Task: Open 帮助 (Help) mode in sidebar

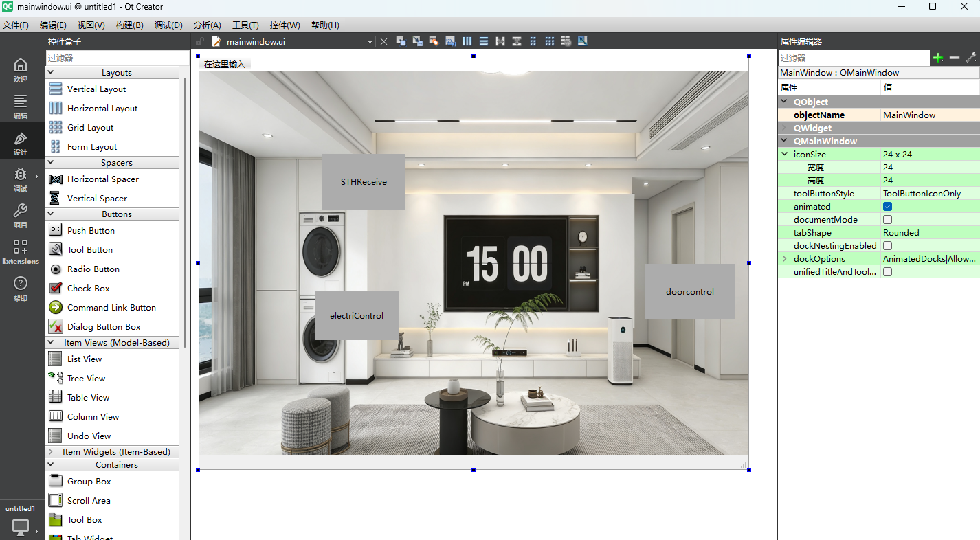Action: [21, 289]
